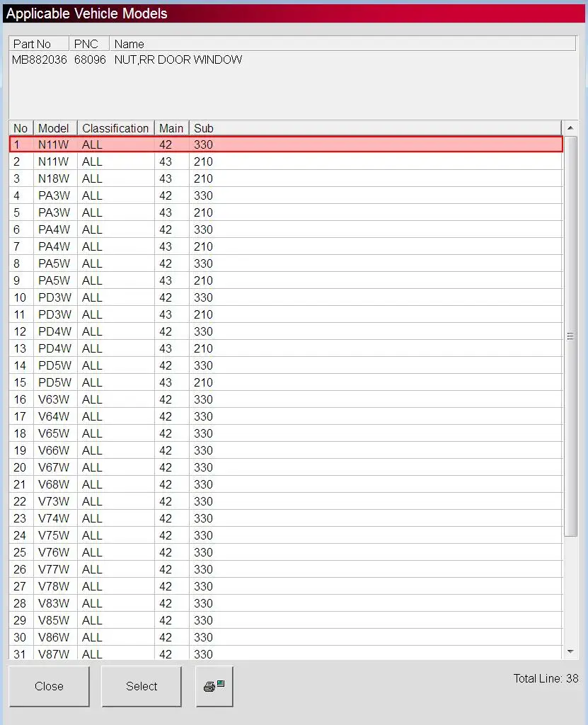Select the V85W model row
Screen dimensions: 588x725
click(x=286, y=620)
